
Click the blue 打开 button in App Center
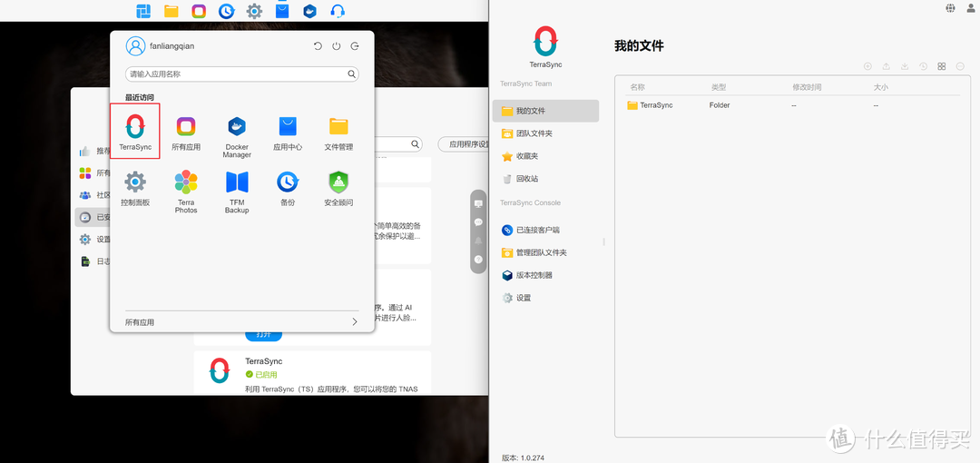tap(263, 335)
